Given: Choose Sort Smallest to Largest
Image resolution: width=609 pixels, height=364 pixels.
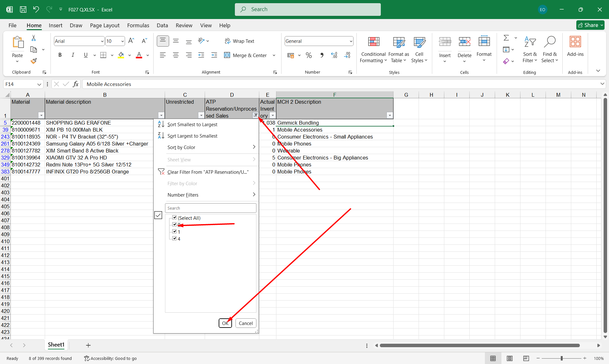Looking at the screenshot, I should [x=192, y=125].
